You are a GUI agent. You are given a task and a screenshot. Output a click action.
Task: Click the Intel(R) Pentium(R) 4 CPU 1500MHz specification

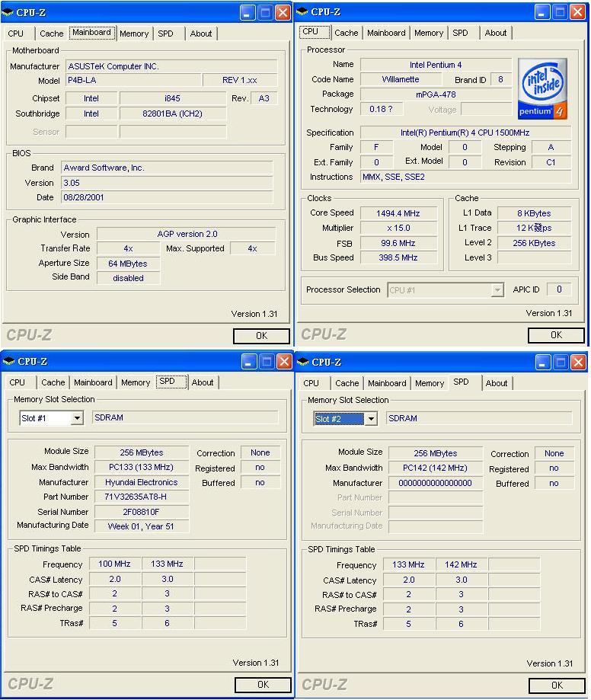click(x=465, y=133)
